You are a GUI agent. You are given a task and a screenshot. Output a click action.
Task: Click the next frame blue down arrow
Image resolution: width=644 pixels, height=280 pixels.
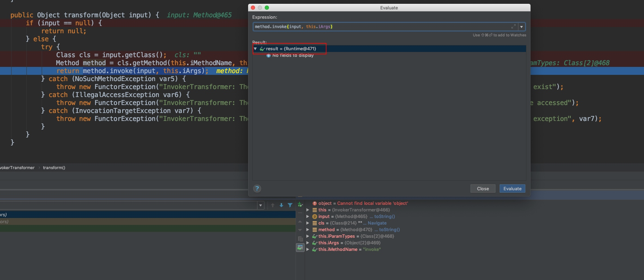pos(281,205)
